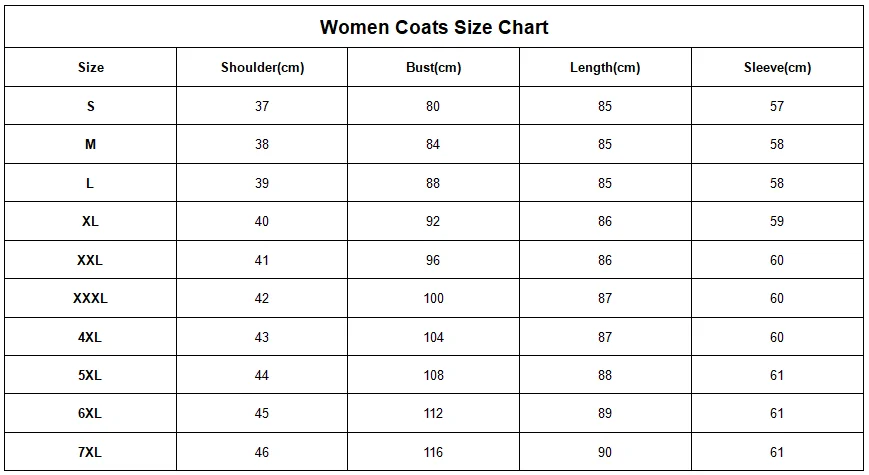Viewport: 869px width, 475px height.
Task: Click the XL size row label
Action: (90, 221)
